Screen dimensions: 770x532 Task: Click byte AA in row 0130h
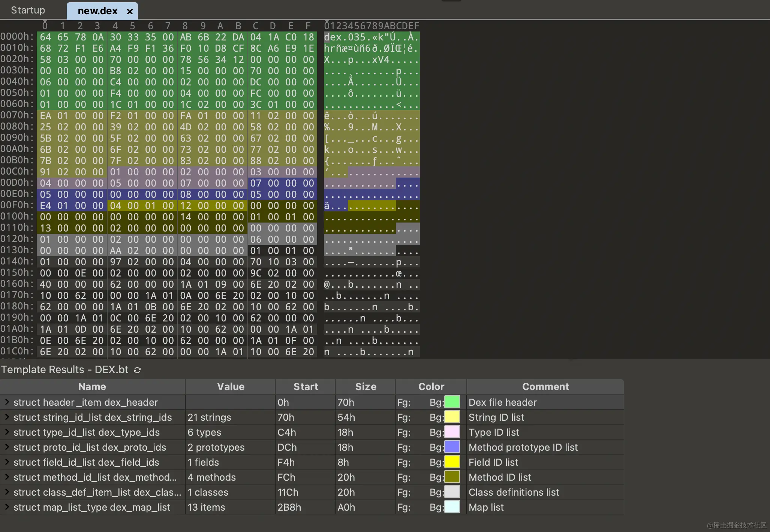(x=115, y=251)
